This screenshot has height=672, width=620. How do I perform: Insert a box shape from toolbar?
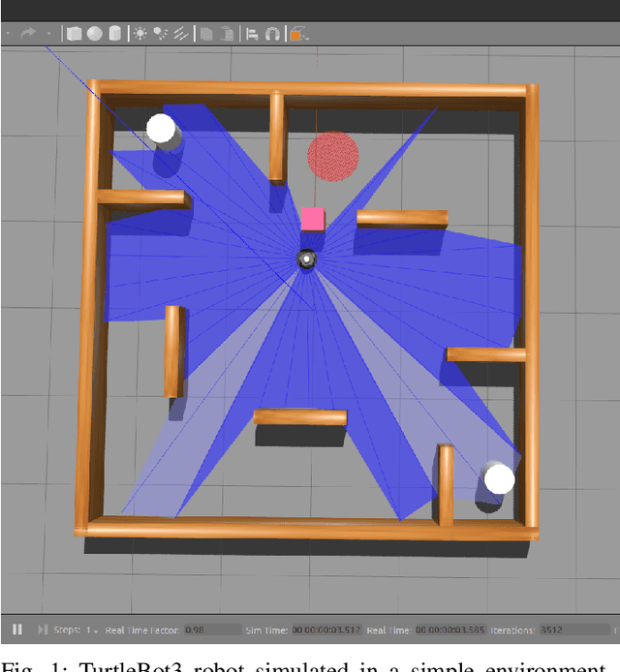75,34
